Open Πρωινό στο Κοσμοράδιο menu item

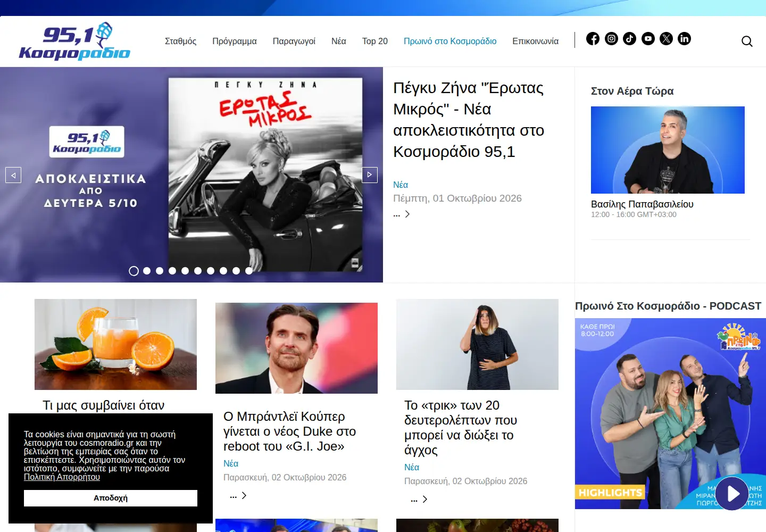(450, 41)
